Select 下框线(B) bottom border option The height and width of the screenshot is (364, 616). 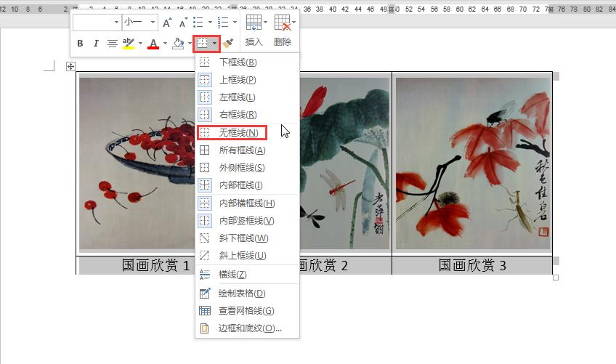pos(247,62)
